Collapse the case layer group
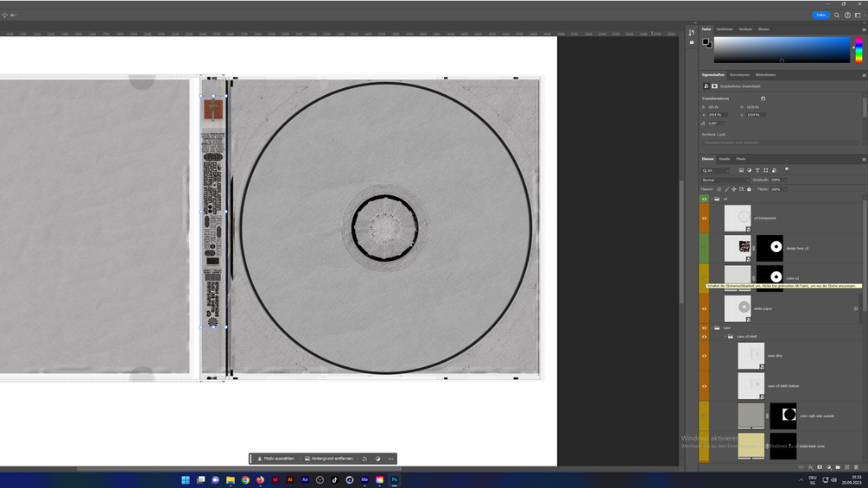Screen dimensions: 868x488 712,327
